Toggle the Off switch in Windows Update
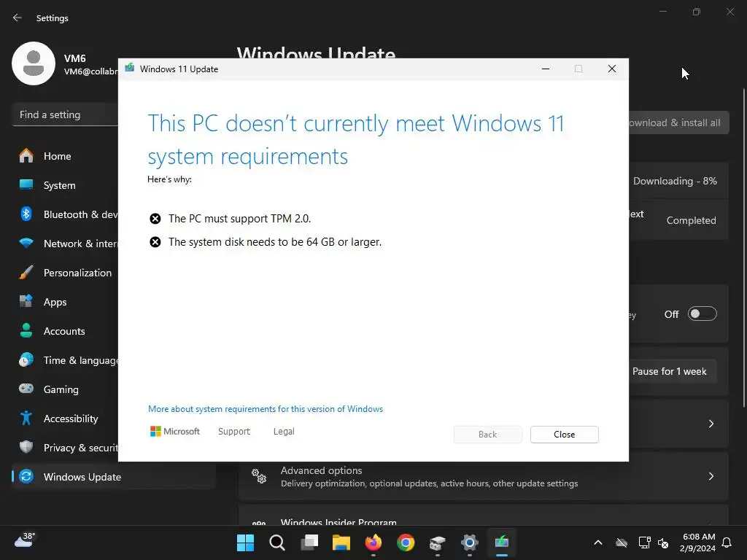Viewport: 747px width, 560px height. 703,314
